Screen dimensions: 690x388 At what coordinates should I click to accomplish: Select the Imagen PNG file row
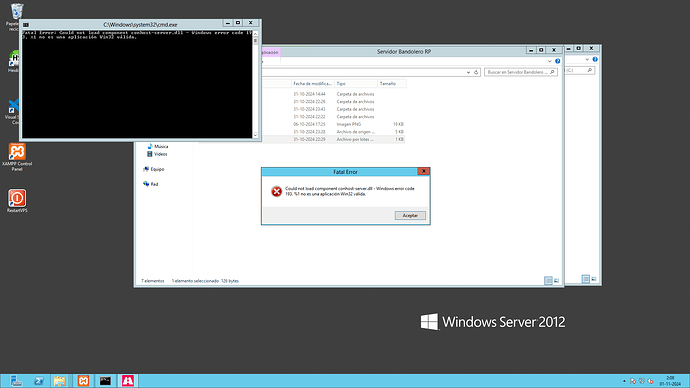(x=334, y=124)
